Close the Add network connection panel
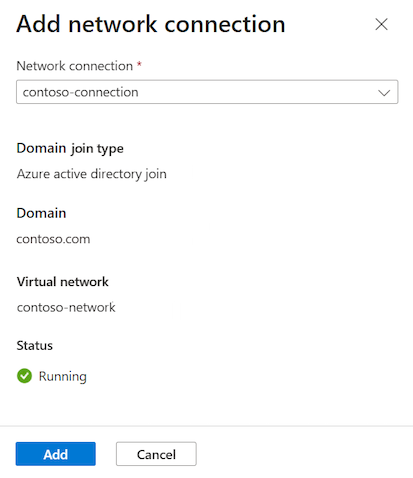This screenshot has height=478, width=413. (381, 24)
